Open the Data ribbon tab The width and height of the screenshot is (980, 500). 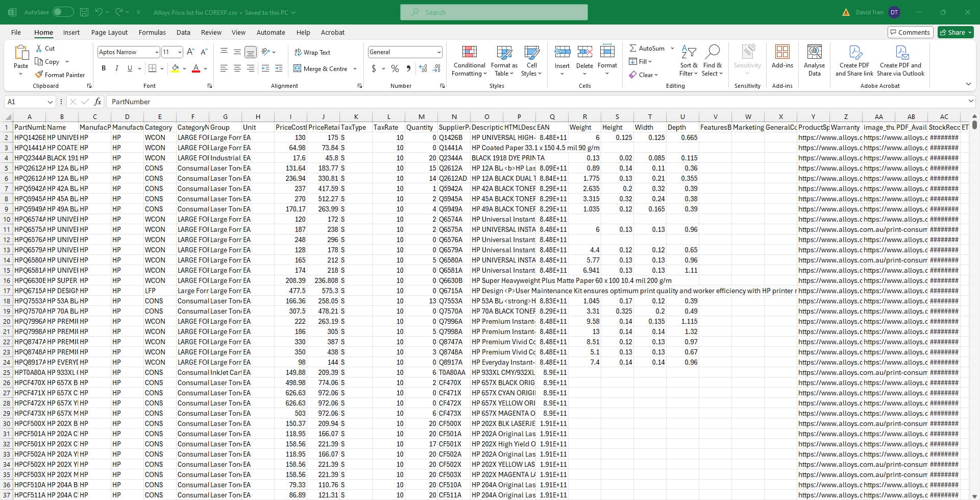pos(183,32)
